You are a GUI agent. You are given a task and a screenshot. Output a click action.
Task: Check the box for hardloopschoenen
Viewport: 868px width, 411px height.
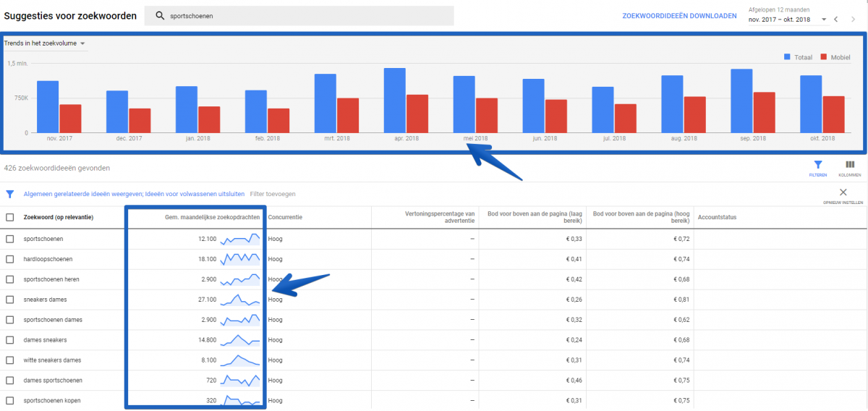coord(10,259)
